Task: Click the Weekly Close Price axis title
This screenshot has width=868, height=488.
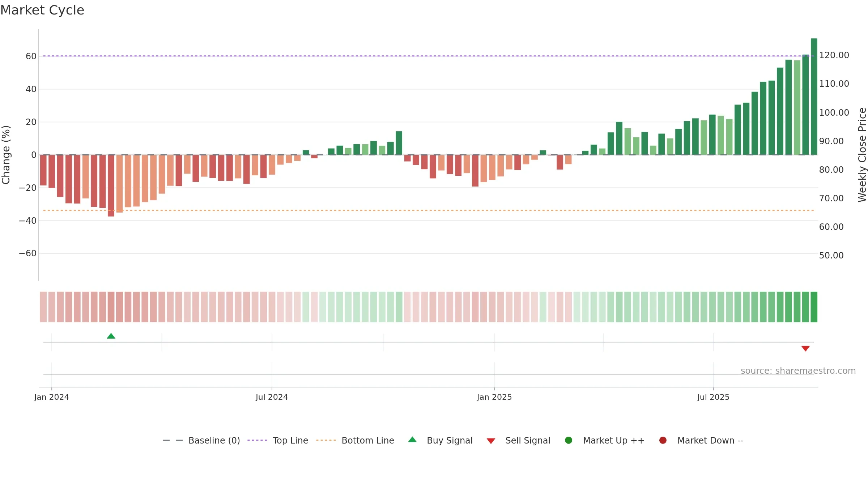Action: tap(862, 155)
